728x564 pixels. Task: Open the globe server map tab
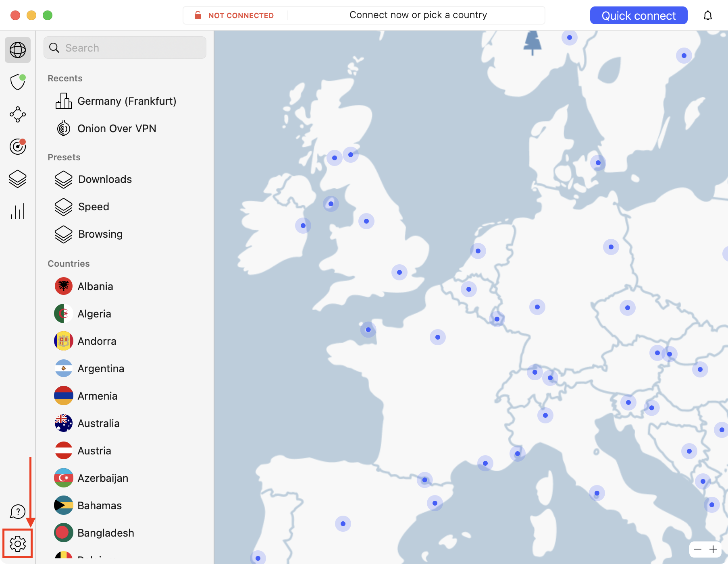[x=18, y=50]
